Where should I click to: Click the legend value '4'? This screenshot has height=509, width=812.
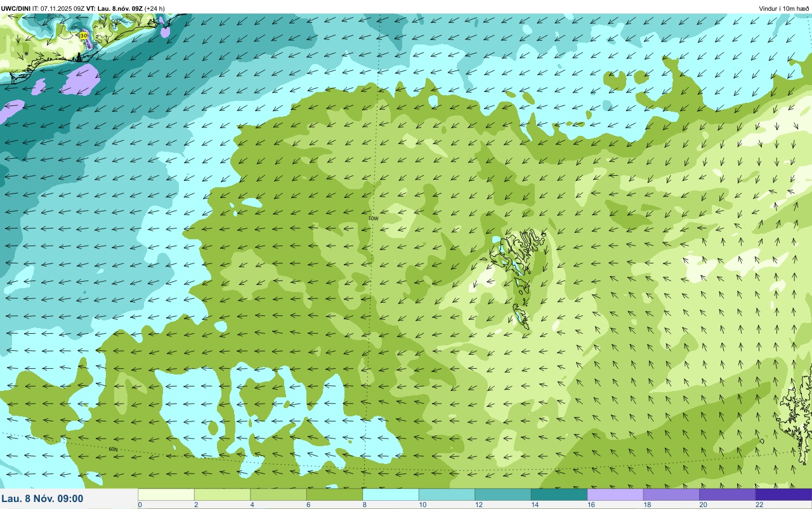tap(252, 505)
